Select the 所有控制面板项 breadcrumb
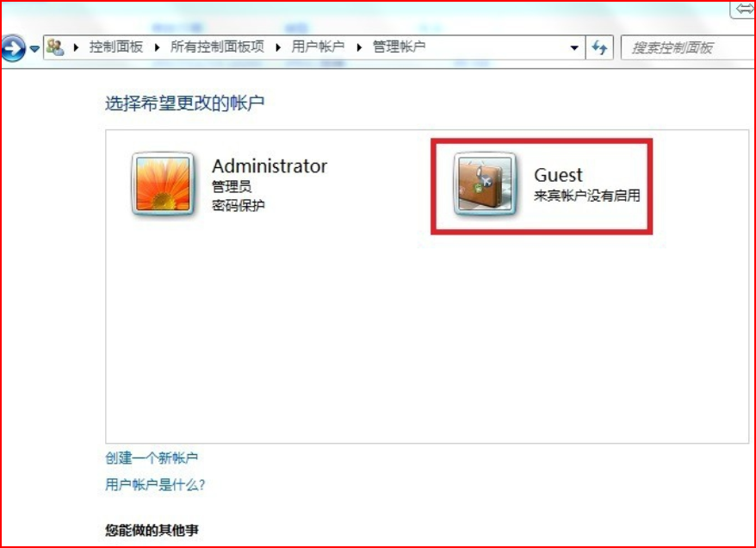The image size is (756, 548). [217, 47]
